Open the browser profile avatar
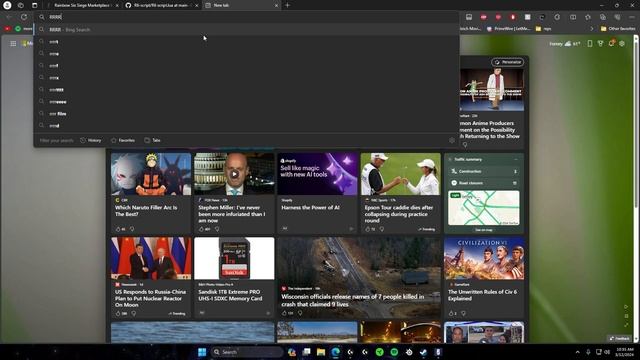Viewport: 640px width, 360px height. click(7, 5)
